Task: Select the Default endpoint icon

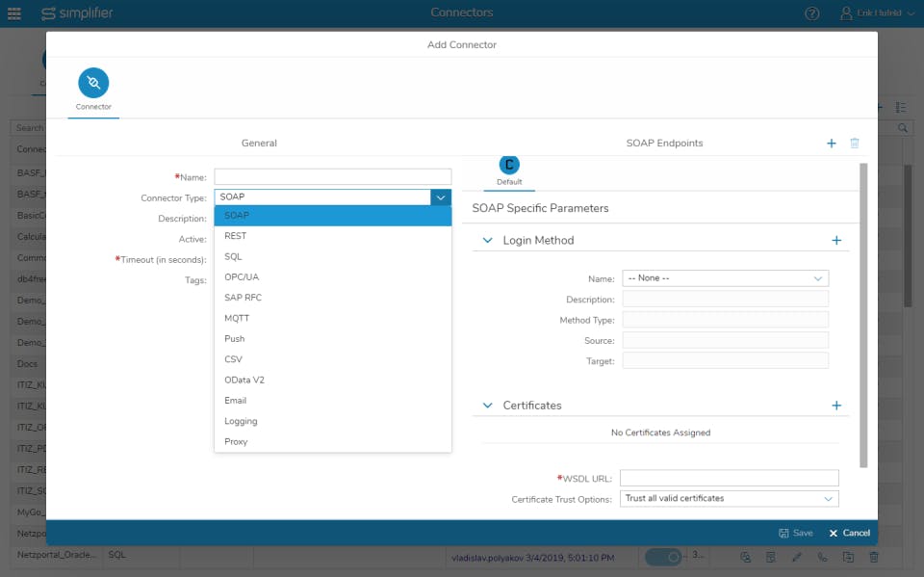Action: click(x=509, y=165)
